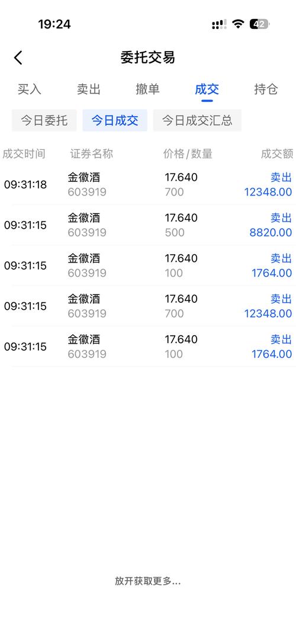Select the 成交 tab
296x644 pixels.
(x=207, y=89)
